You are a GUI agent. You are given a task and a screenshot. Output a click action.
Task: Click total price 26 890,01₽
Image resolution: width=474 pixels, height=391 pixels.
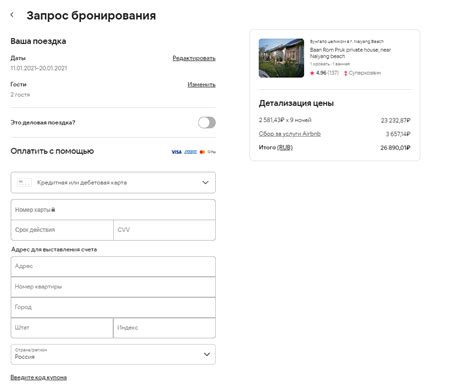(x=395, y=147)
